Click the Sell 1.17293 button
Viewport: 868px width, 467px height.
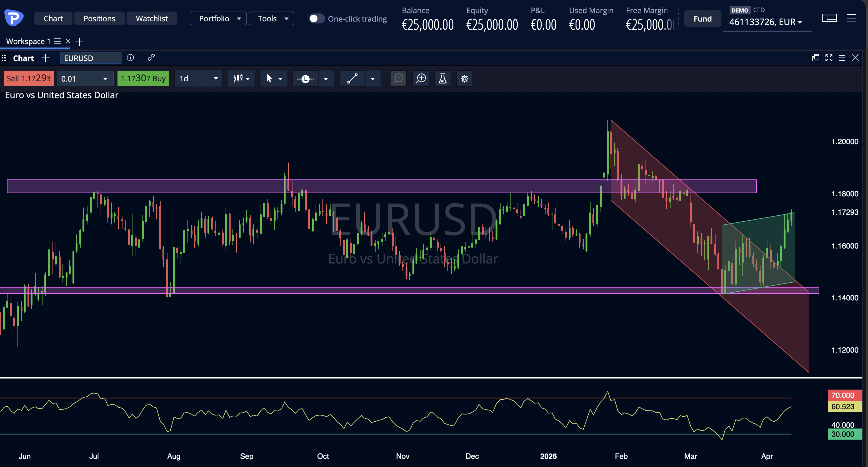[x=29, y=78]
